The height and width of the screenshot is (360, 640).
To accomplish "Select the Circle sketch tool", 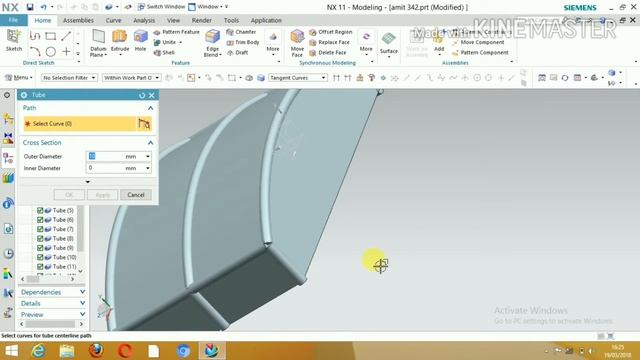I will (51, 52).
